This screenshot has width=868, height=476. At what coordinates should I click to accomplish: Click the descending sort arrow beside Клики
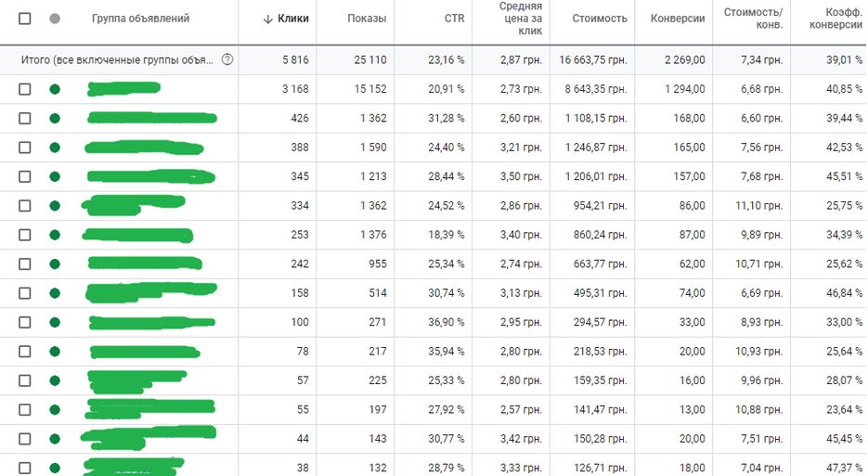click(x=268, y=19)
